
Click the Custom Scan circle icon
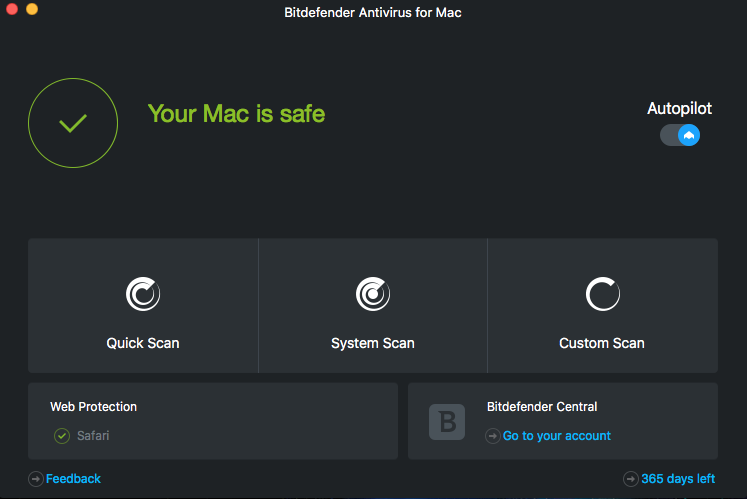point(602,294)
